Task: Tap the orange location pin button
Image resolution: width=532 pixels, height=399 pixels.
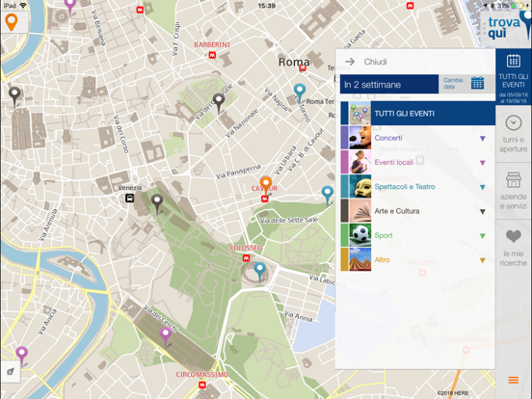Action: pyautogui.click(x=12, y=22)
